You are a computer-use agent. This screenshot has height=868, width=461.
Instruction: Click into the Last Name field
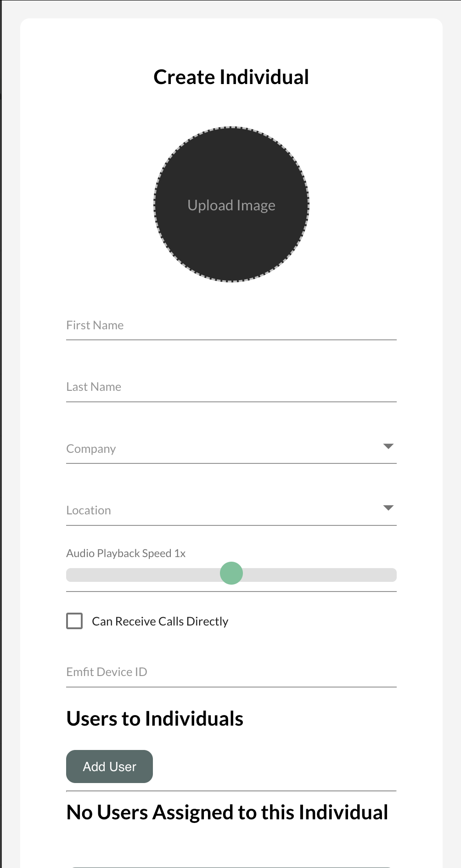pyautogui.click(x=231, y=387)
